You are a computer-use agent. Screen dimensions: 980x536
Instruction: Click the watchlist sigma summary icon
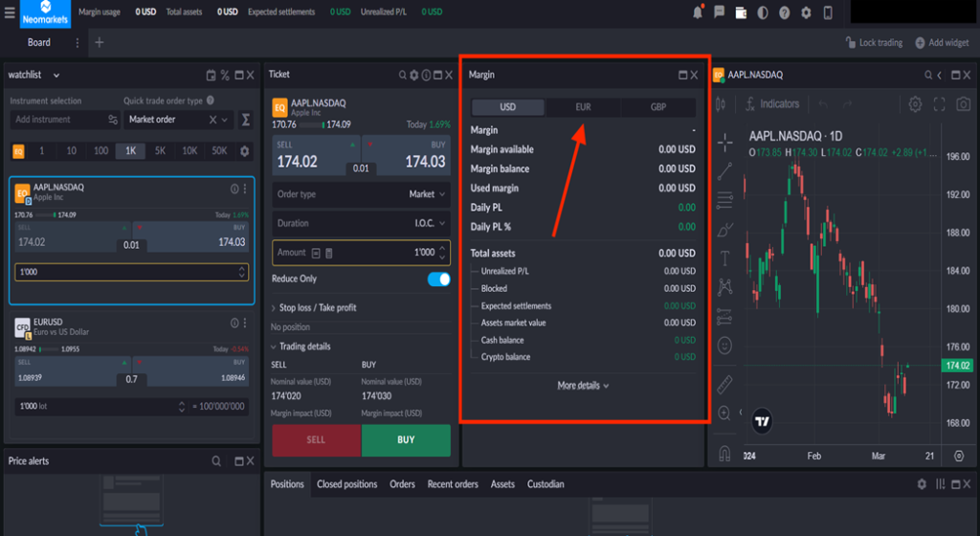(246, 120)
